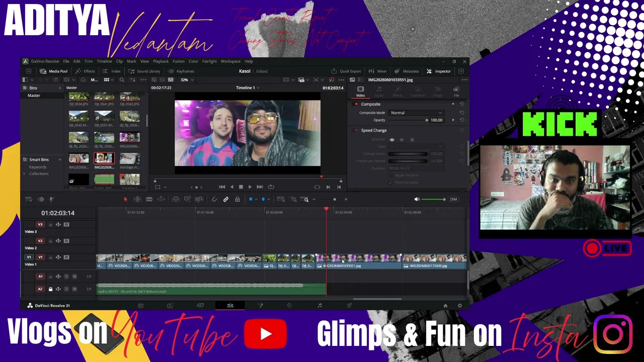This screenshot has width=644, height=362.
Task: Mute audio track A1
Action: pyautogui.click(x=74, y=277)
